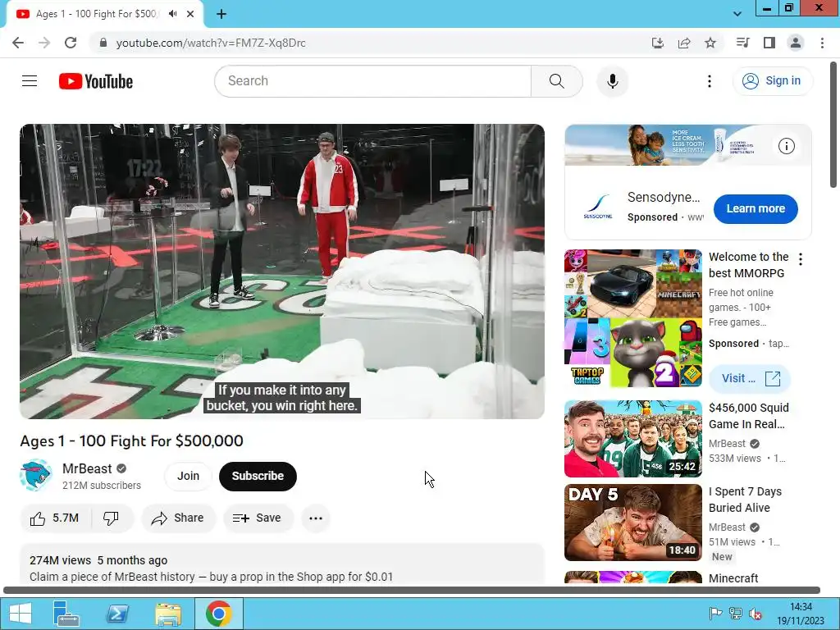This screenshot has height=630, width=840.
Task: Open Chrome three-dot menu
Action: pos(822,43)
